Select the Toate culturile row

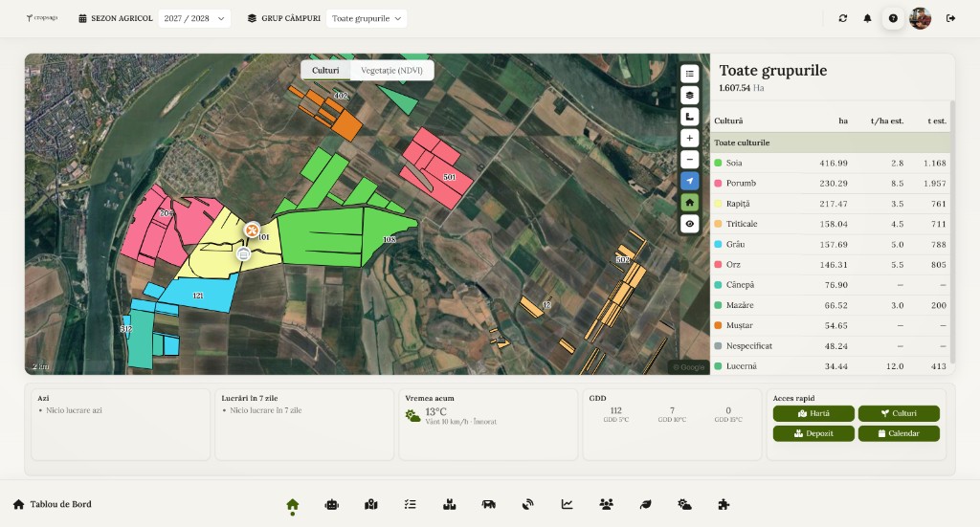click(830, 143)
